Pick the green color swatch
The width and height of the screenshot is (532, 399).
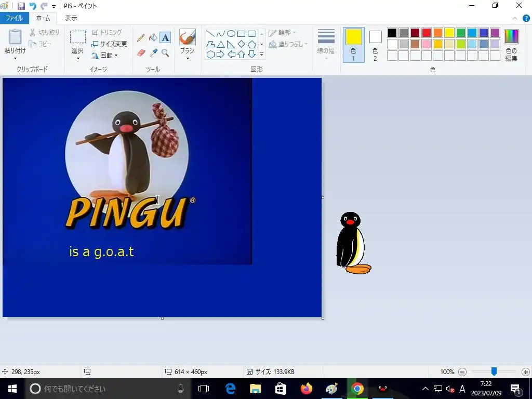(461, 33)
